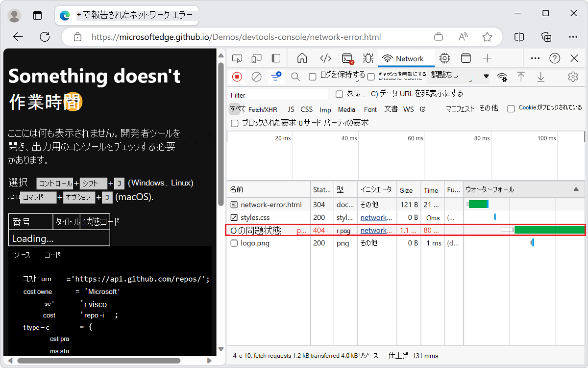Enable the ログを保持する checkbox
The height and width of the screenshot is (368, 588).
pyautogui.click(x=312, y=77)
